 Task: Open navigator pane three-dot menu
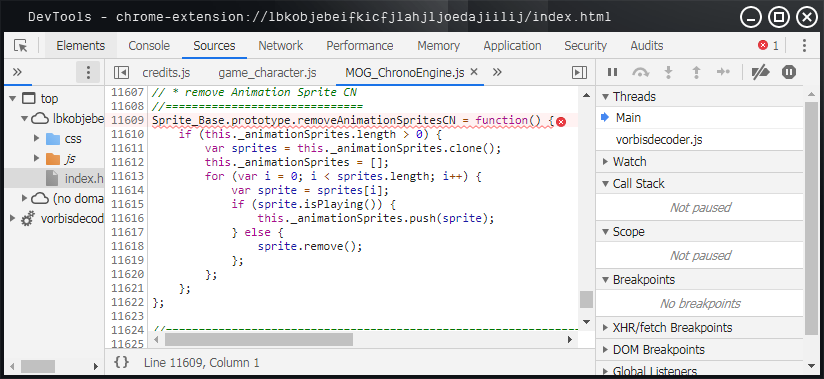tap(88, 72)
